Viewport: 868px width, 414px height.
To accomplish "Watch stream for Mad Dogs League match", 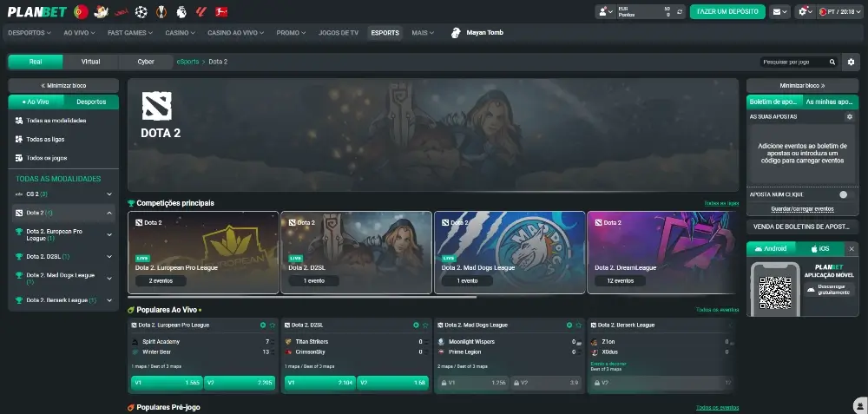I will pyautogui.click(x=569, y=325).
